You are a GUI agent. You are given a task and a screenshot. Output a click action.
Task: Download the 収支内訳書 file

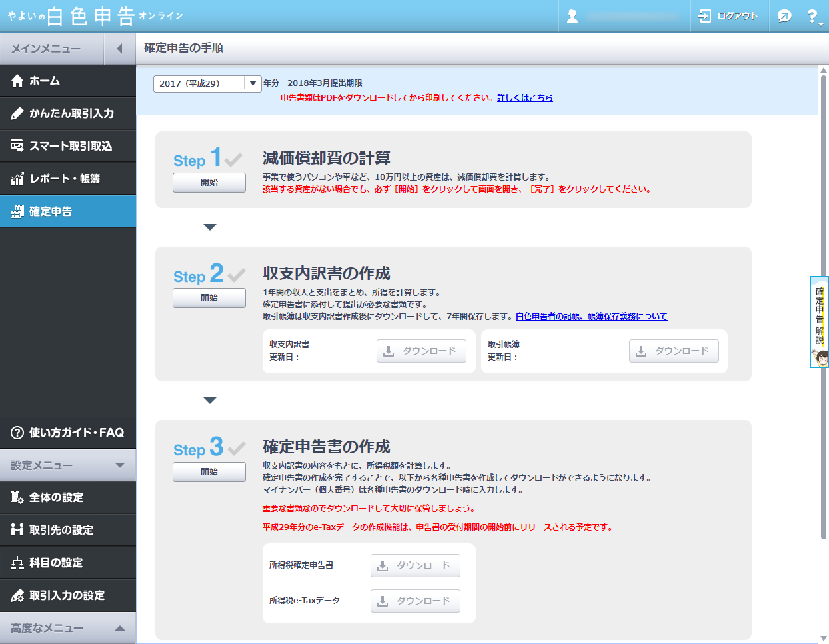click(421, 351)
